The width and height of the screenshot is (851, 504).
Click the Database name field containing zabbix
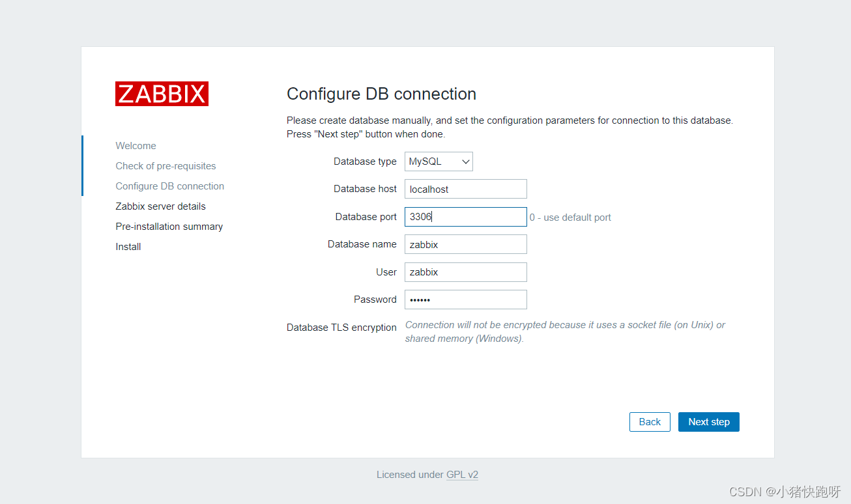coord(465,244)
